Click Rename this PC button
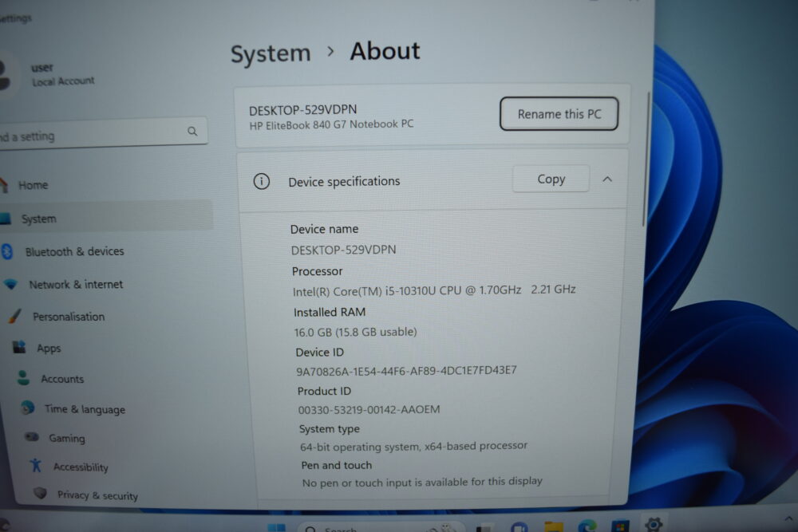Screen dimensions: 798x532 [559, 114]
